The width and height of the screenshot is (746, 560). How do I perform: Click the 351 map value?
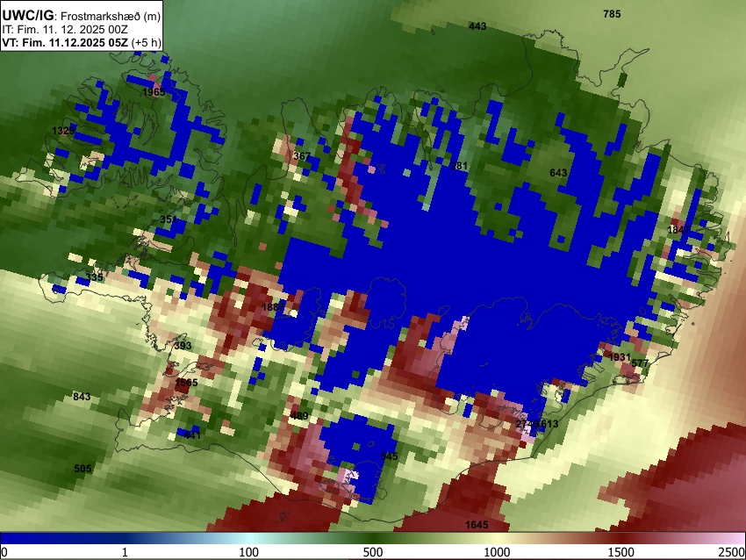[169, 219]
